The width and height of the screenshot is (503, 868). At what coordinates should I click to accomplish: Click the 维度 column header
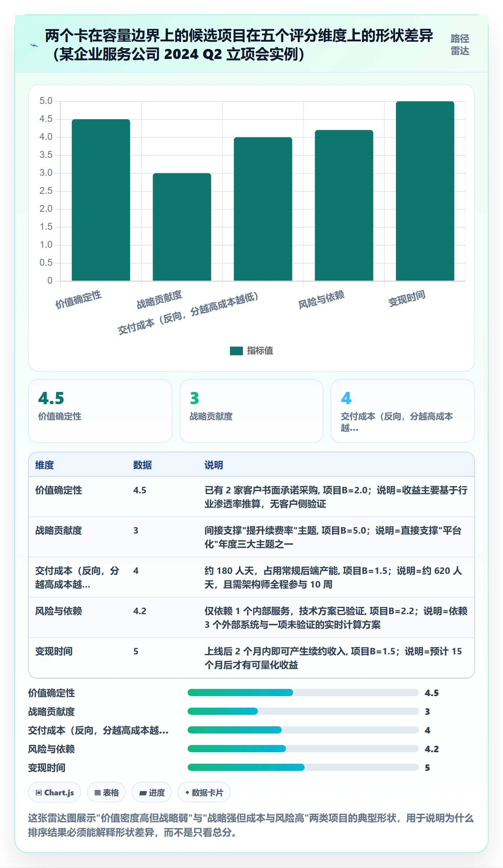[45, 465]
